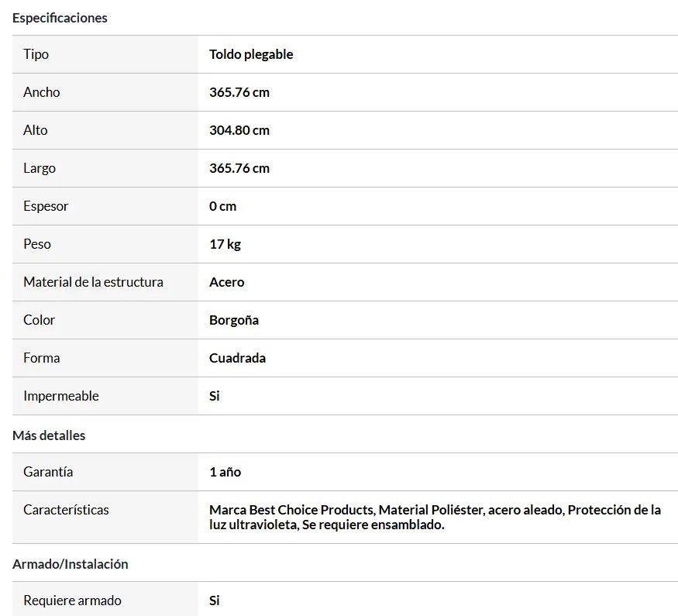Click the Borgoña color value

[x=234, y=320]
